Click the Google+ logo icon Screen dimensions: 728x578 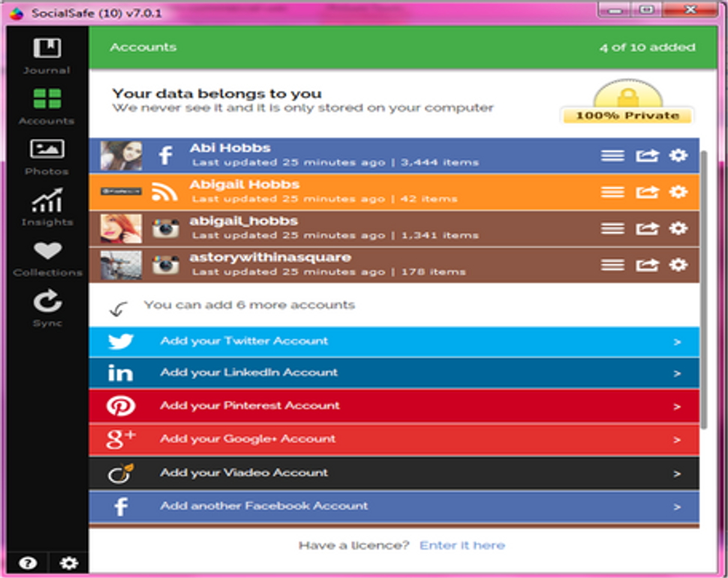(x=121, y=439)
